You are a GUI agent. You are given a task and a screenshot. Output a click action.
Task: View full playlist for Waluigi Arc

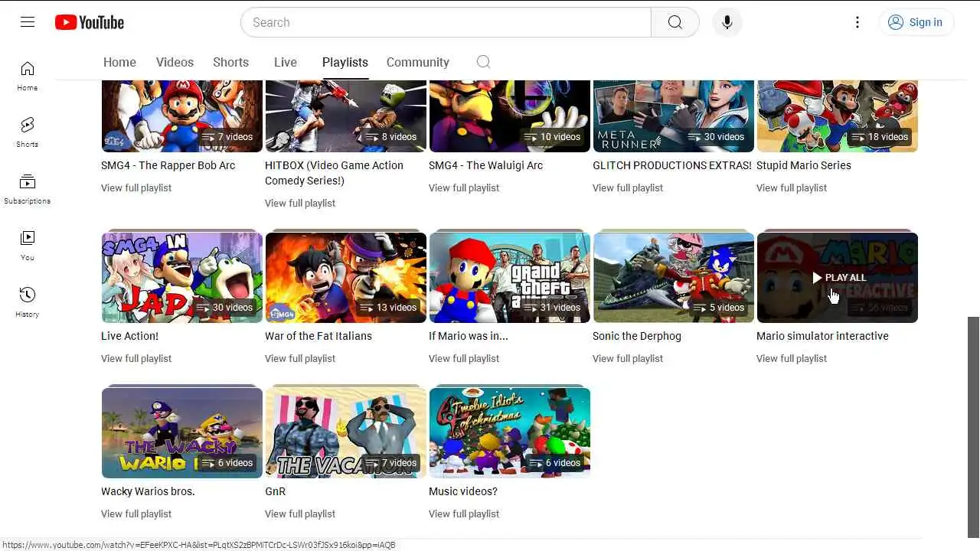click(464, 187)
